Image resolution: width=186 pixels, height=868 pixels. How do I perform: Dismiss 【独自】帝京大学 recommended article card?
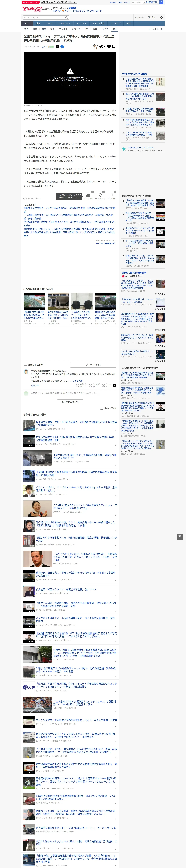[x=44, y=324]
